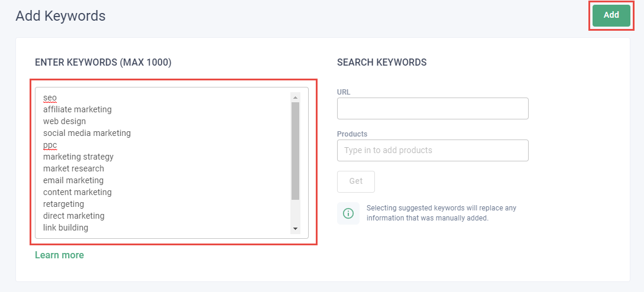Click the green Add button
This screenshot has height=292, width=644.
point(611,15)
